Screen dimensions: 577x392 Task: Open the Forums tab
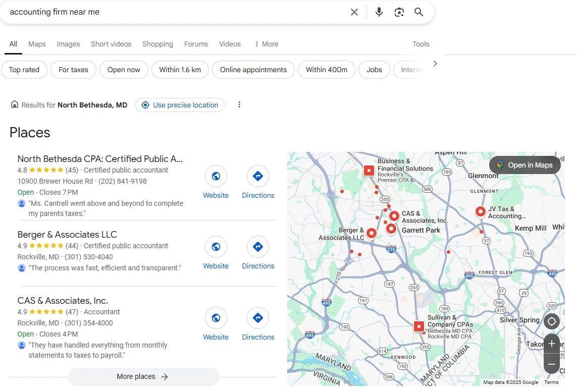tap(196, 44)
